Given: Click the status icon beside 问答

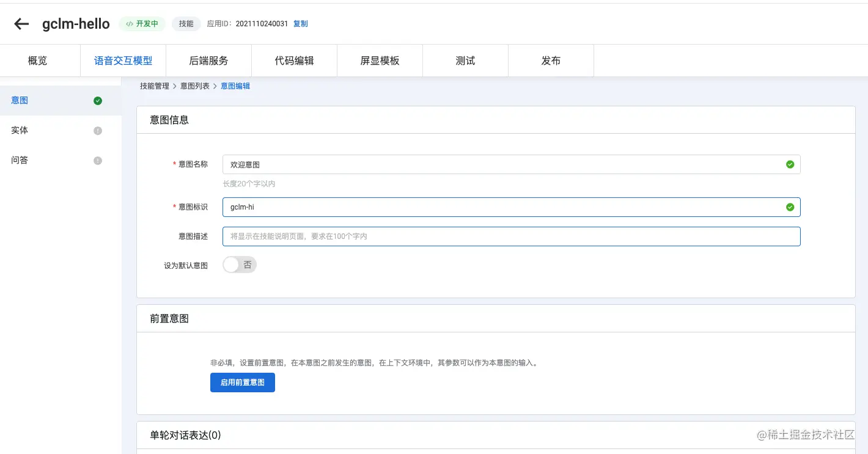Looking at the screenshot, I should pos(98,160).
